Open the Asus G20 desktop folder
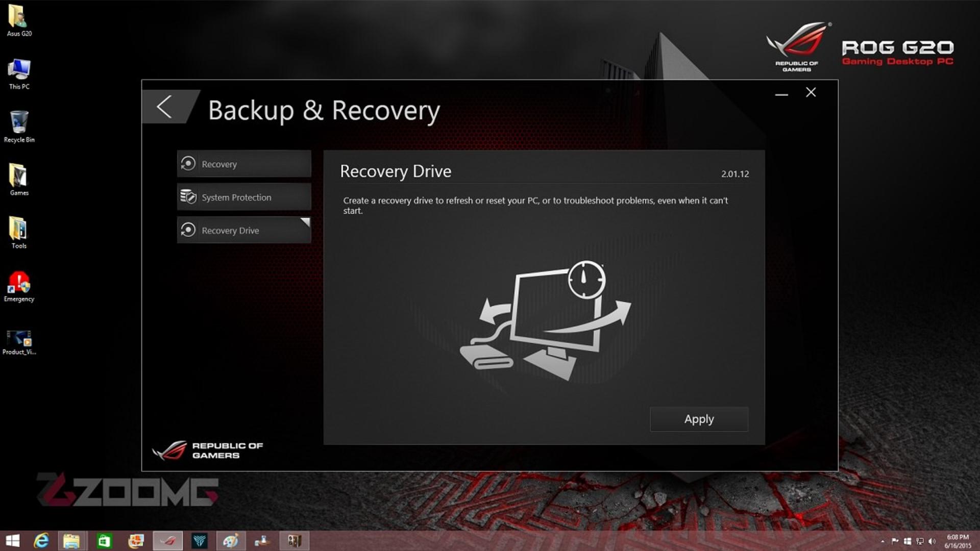The width and height of the screenshot is (980, 551). (x=19, y=20)
